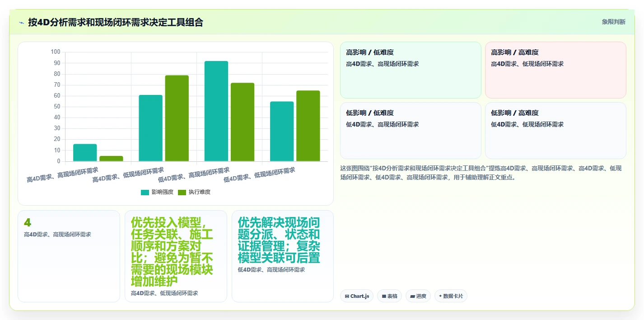This screenshot has height=320, width=644.
Task: Click the green 执行难度 bar valued 72
Action: tap(243, 122)
